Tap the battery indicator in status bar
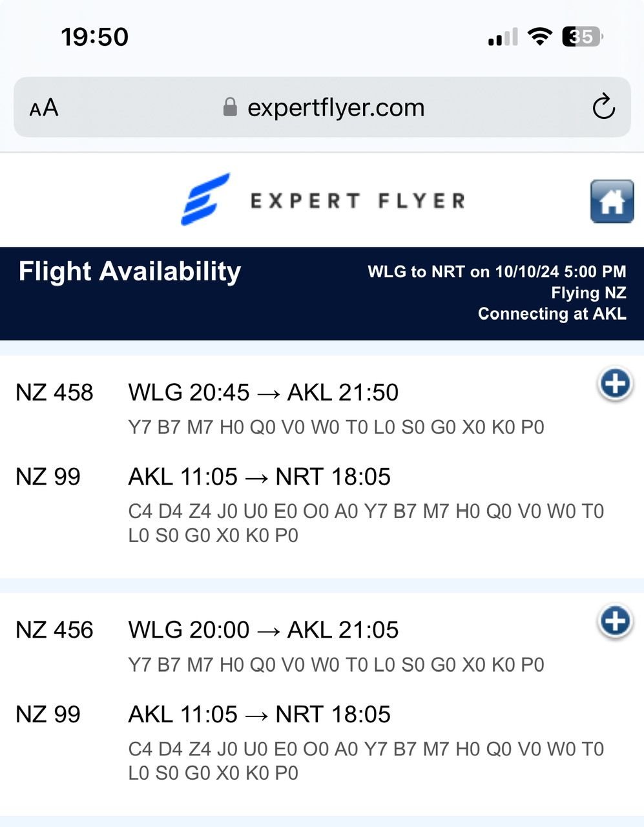The height and width of the screenshot is (827, 644). pos(582,37)
